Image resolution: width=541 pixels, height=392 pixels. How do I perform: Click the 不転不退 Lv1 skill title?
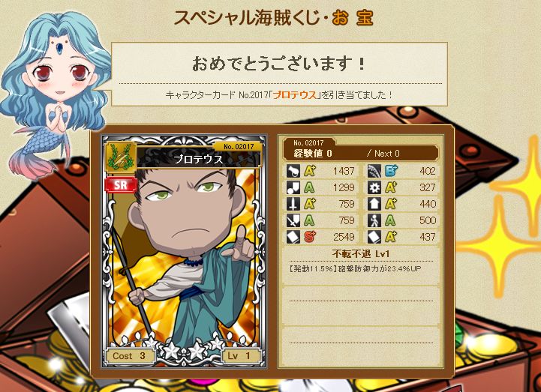361,254
